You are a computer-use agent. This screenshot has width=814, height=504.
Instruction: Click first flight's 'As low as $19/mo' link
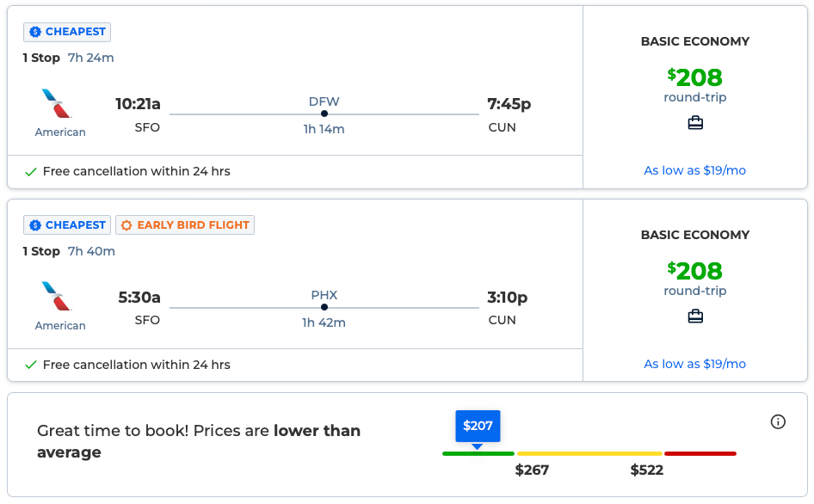click(x=694, y=170)
